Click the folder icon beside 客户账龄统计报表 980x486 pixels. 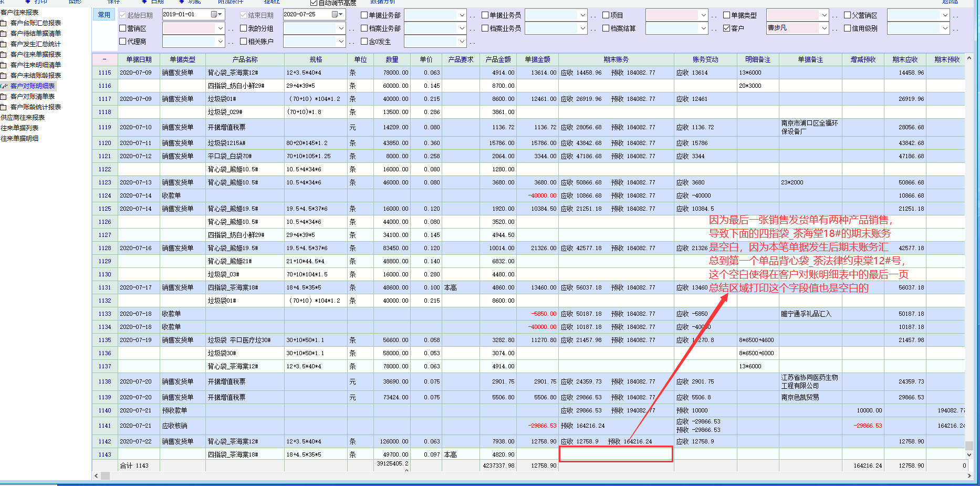(x=4, y=107)
